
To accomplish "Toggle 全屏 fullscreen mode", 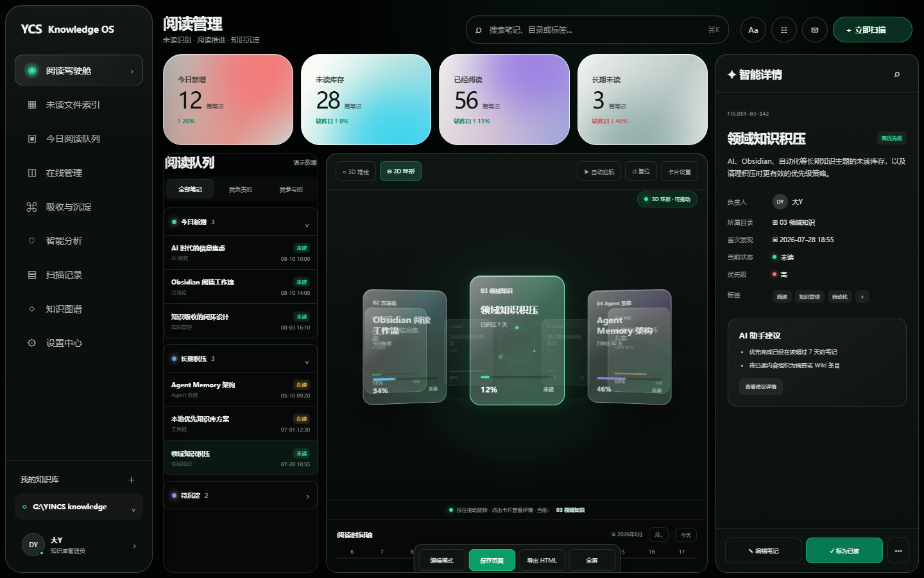I will coord(592,561).
